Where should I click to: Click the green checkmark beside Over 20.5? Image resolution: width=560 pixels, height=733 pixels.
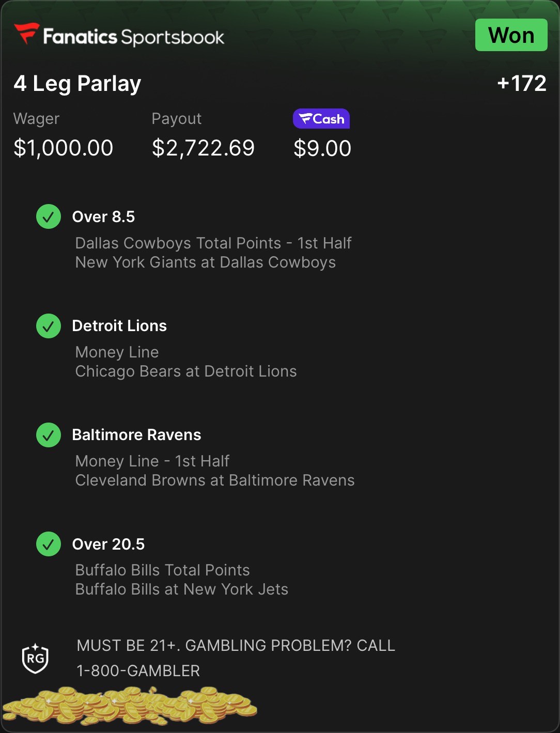tap(49, 544)
